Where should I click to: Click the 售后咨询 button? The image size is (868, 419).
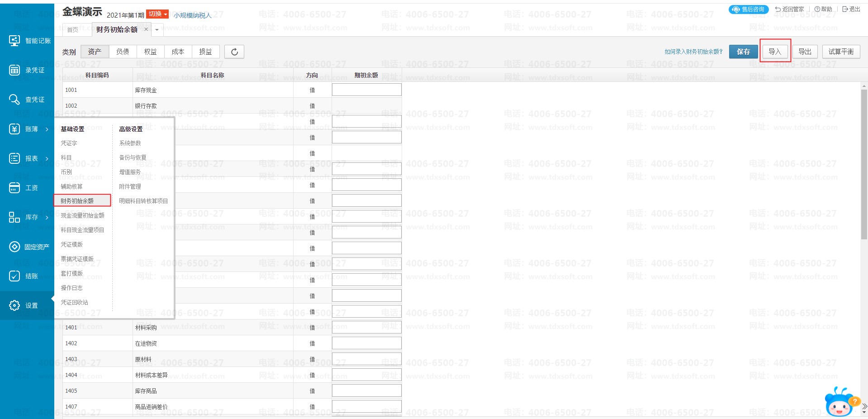749,10
